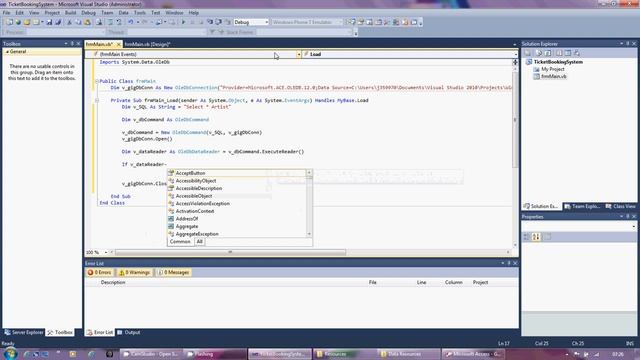640x360 pixels.
Task: Select the All tab in IntelliSense list
Action: pos(199,242)
